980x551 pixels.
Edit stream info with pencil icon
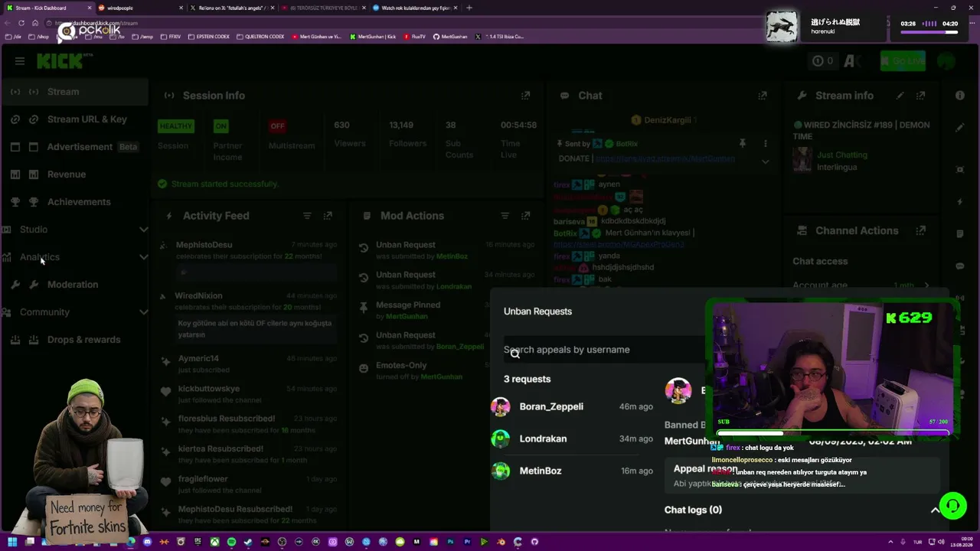point(900,96)
